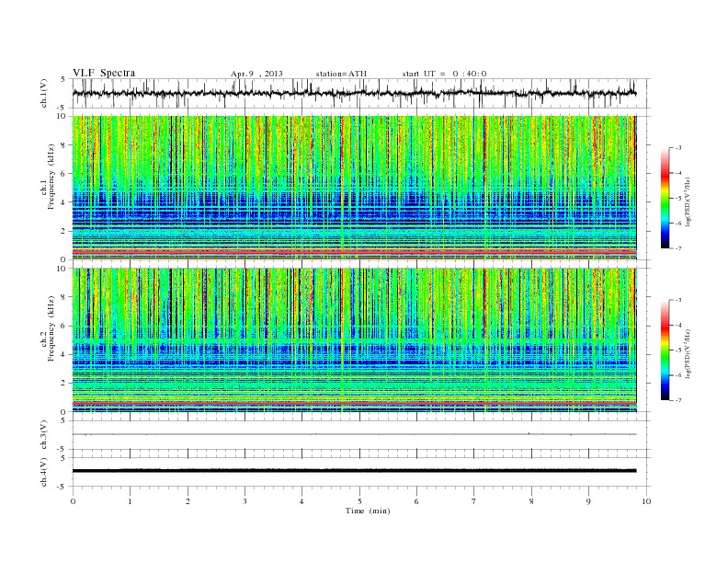728x563 pixels.
Task: Click time axis tick label "1"
Action: (x=130, y=501)
